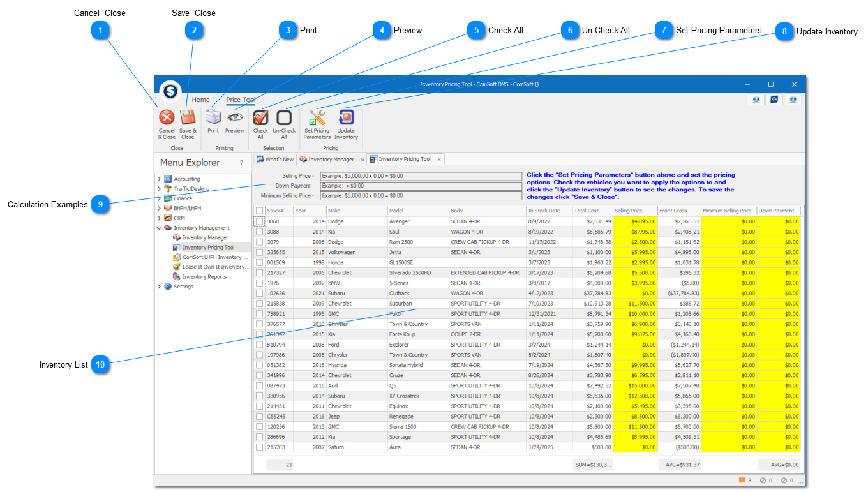868x492 pixels.
Task: Click the orange notification icon in status bar
Action: tap(742, 481)
